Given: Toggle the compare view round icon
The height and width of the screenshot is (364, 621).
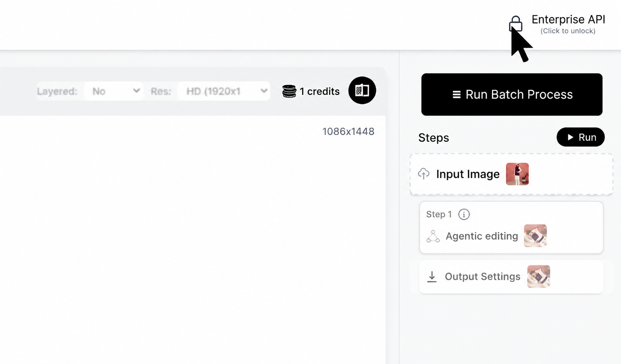Looking at the screenshot, I should coord(362,90).
